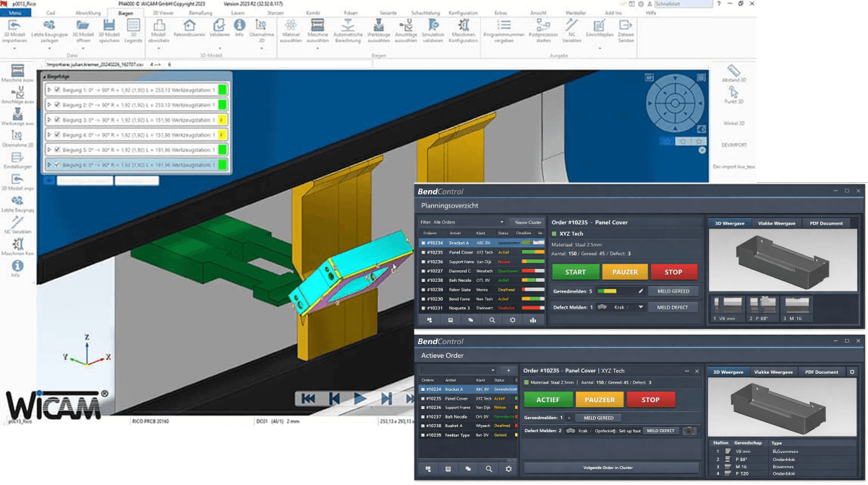Viewport: 868px width, 485px height.
Task: Click the yellow status swatch of Biegung 4
Action: pos(223,135)
